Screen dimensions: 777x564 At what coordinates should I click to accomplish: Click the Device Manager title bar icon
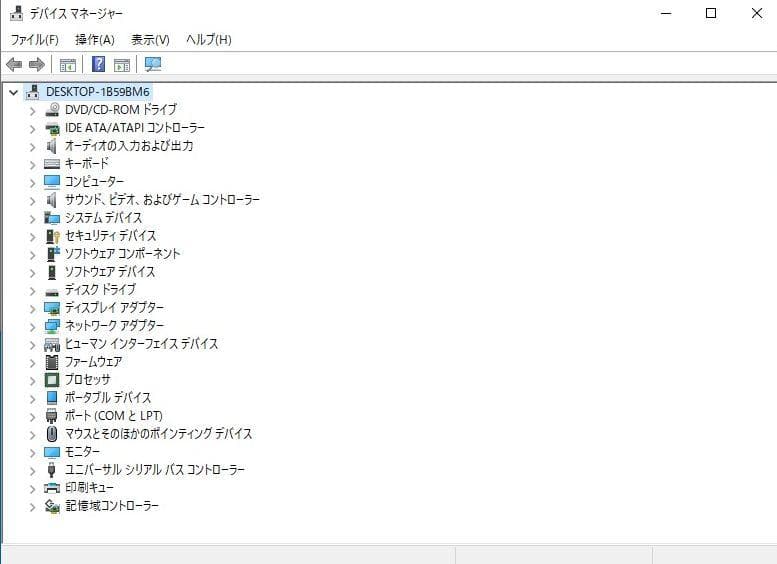click(x=16, y=13)
